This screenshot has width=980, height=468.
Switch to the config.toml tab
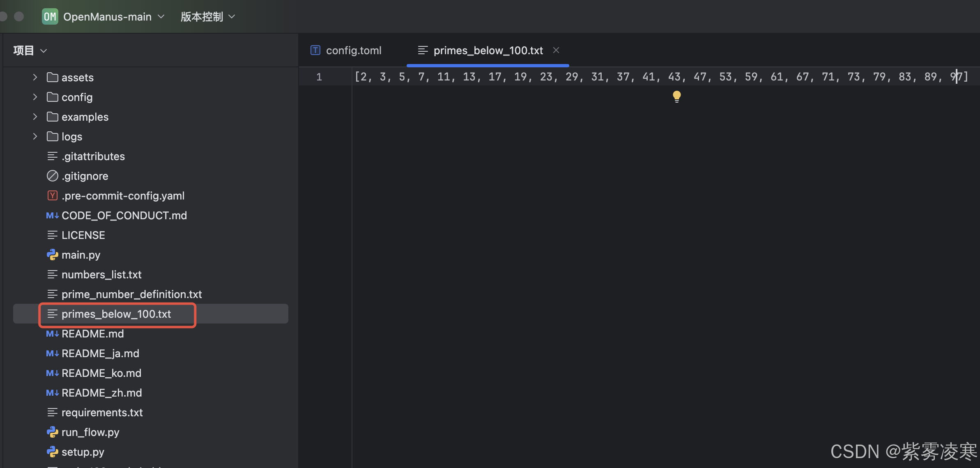click(x=353, y=50)
